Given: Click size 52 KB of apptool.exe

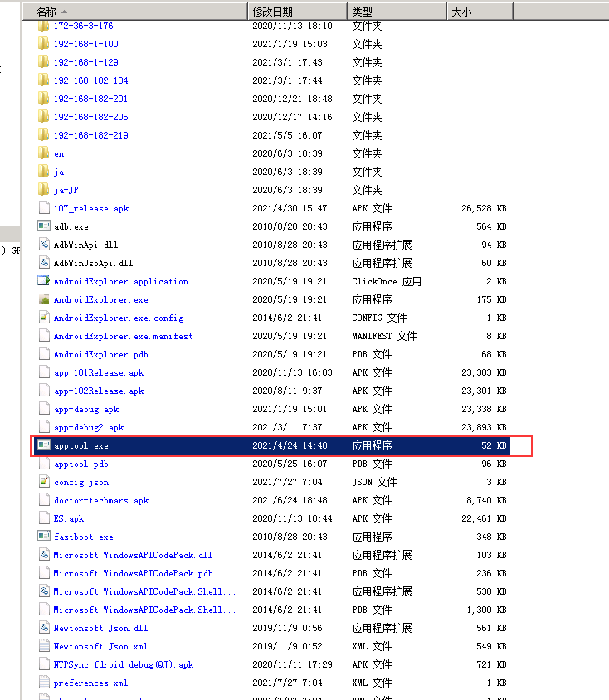Looking at the screenshot, I should click(x=494, y=445).
